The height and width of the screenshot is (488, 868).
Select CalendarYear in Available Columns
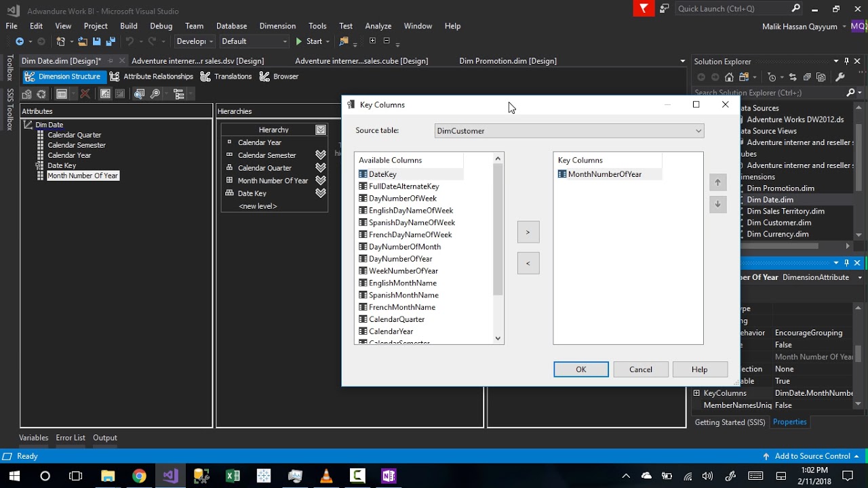[x=391, y=331]
